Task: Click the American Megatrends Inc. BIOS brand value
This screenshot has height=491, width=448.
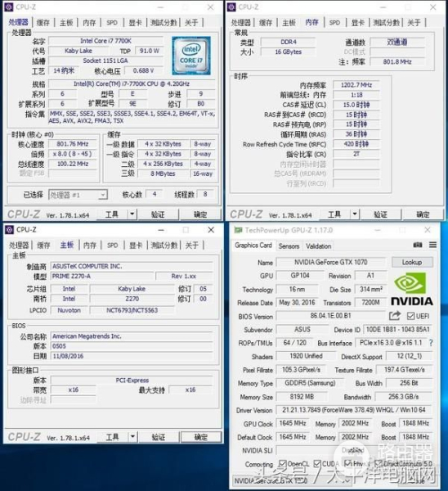Action: click(x=132, y=336)
